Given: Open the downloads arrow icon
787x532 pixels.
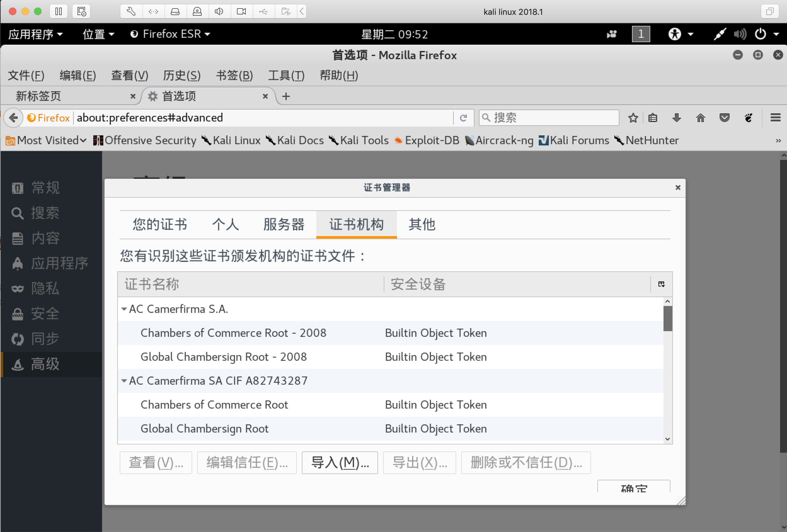Looking at the screenshot, I should (x=676, y=118).
